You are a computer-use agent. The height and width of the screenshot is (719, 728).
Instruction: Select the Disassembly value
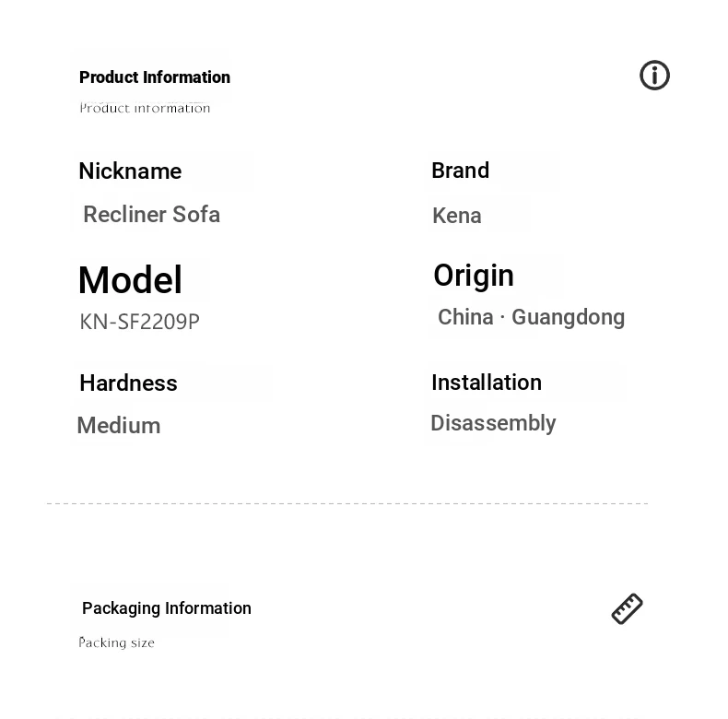[493, 424]
